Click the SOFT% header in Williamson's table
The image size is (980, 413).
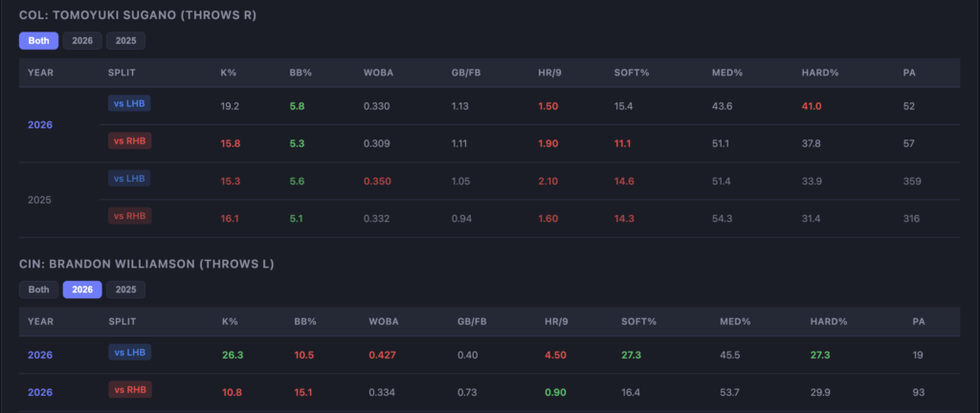[x=637, y=321]
